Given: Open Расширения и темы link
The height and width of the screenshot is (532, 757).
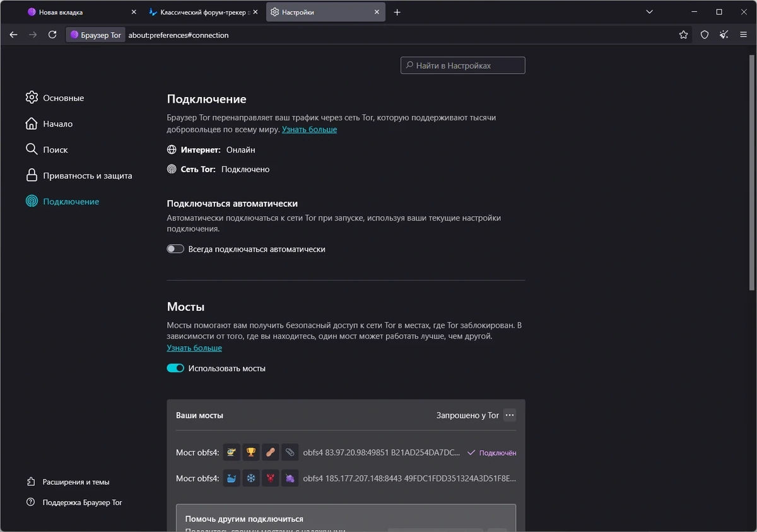Looking at the screenshot, I should click(x=68, y=482).
